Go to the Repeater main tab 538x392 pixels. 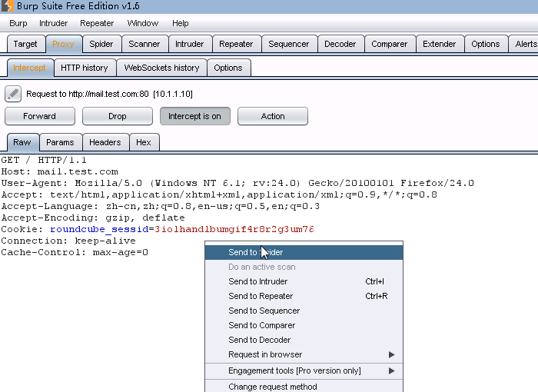236,44
